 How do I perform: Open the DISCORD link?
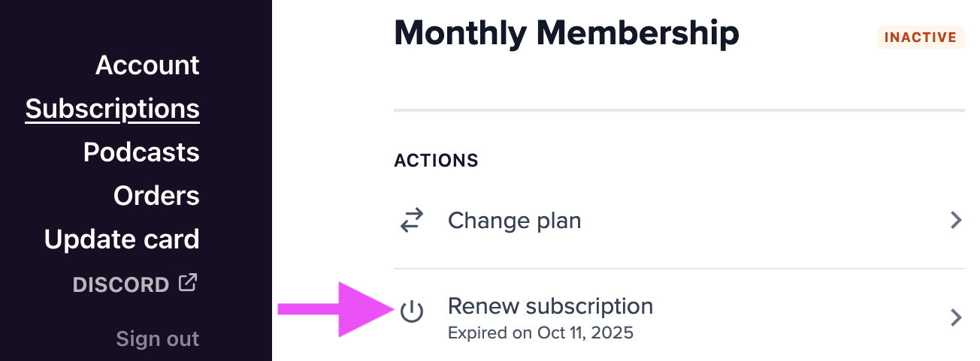tap(121, 284)
